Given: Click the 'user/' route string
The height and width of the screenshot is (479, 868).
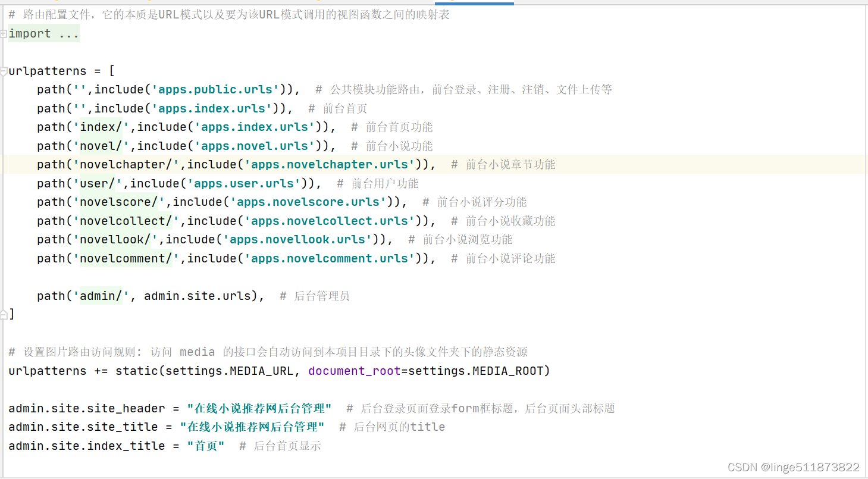Looking at the screenshot, I should [98, 183].
